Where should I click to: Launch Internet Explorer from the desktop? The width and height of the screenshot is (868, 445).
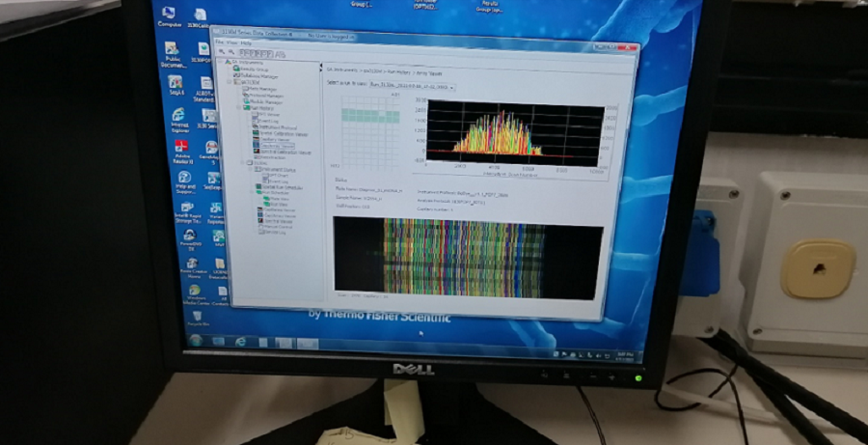tap(179, 117)
